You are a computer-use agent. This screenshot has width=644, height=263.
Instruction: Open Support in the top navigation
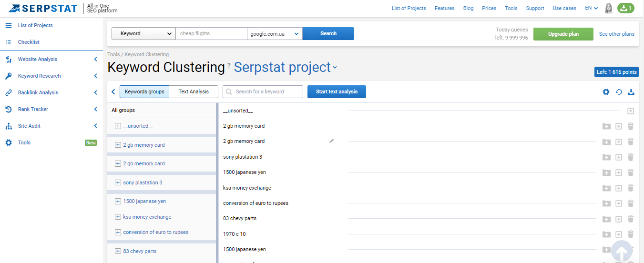pyautogui.click(x=535, y=8)
